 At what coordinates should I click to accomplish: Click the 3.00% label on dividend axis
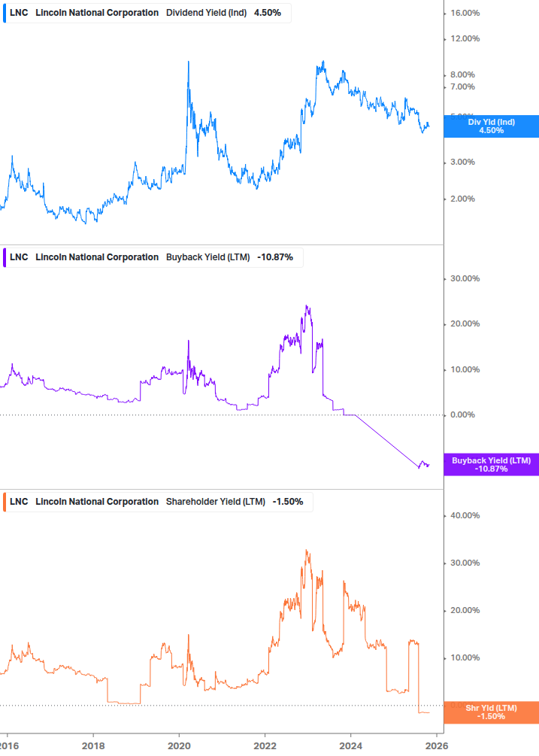click(x=462, y=162)
